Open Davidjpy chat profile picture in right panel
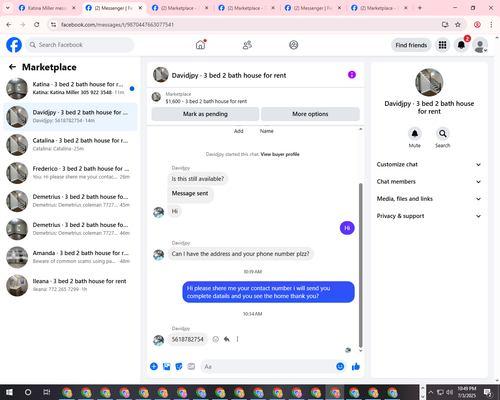Image resolution: width=500 pixels, height=400 pixels. point(429,82)
